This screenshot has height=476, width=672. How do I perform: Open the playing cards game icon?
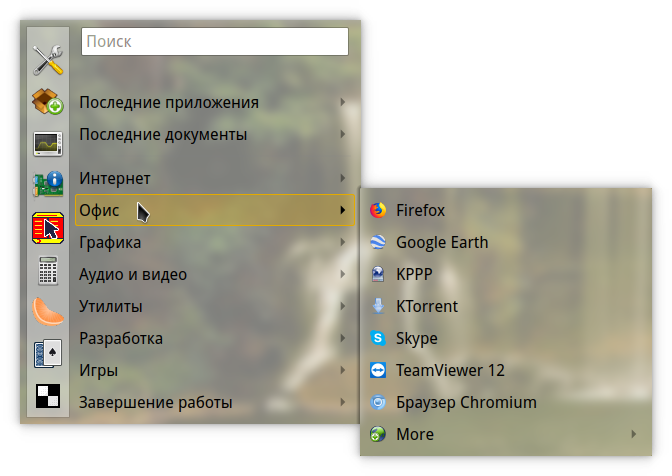48,353
